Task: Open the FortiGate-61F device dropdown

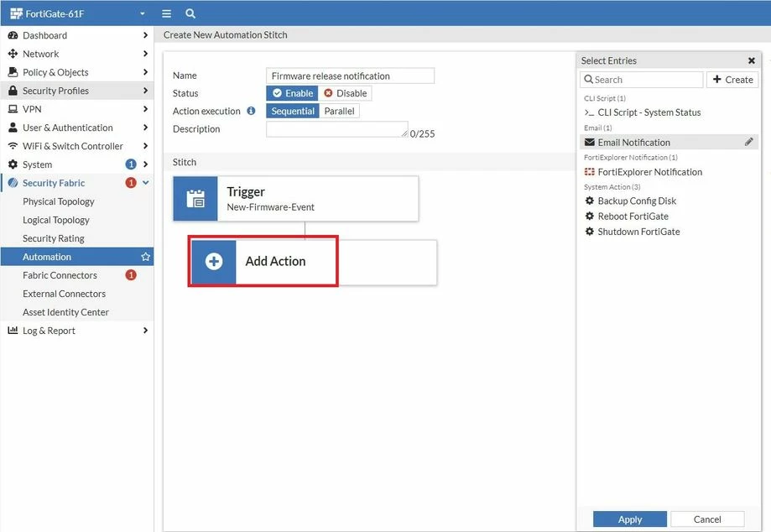Action: pos(143,13)
